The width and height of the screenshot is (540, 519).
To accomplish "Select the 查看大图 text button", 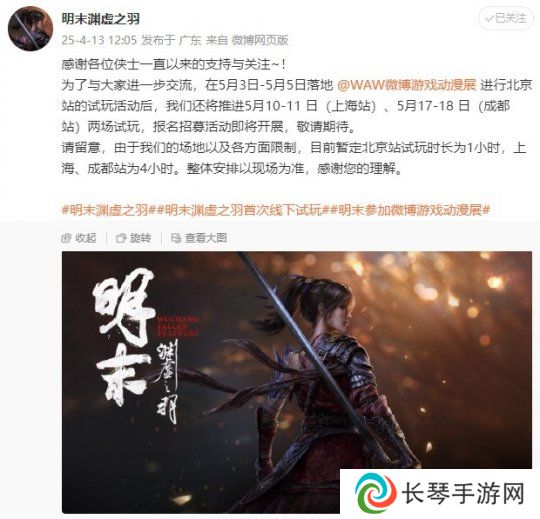I will tap(206, 238).
